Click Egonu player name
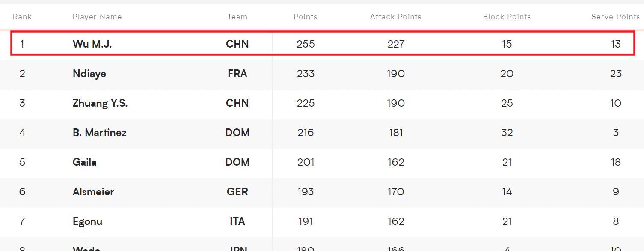644x251 pixels. [87, 221]
